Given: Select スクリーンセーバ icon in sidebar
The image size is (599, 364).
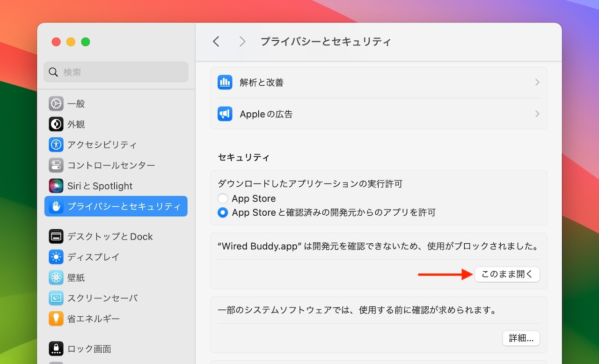Looking at the screenshot, I should pos(56,298).
